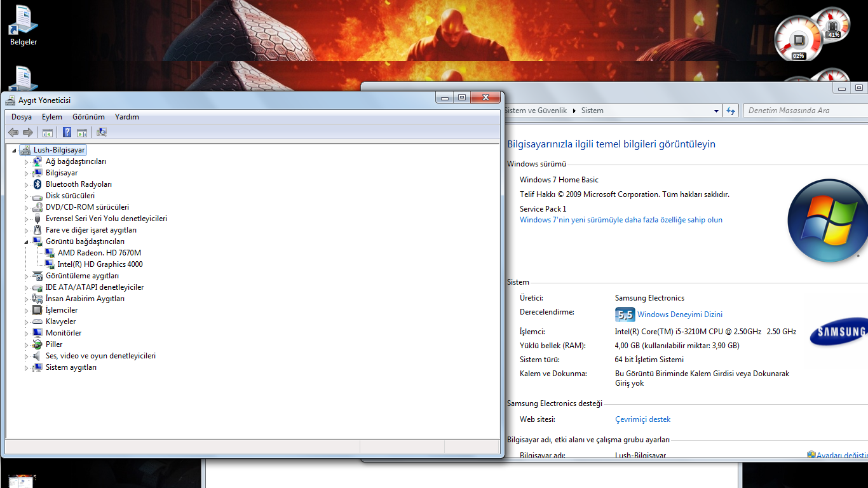Select the DVD/CD-ROM sürücüleri drive icon
868x488 pixels.
click(x=37, y=207)
